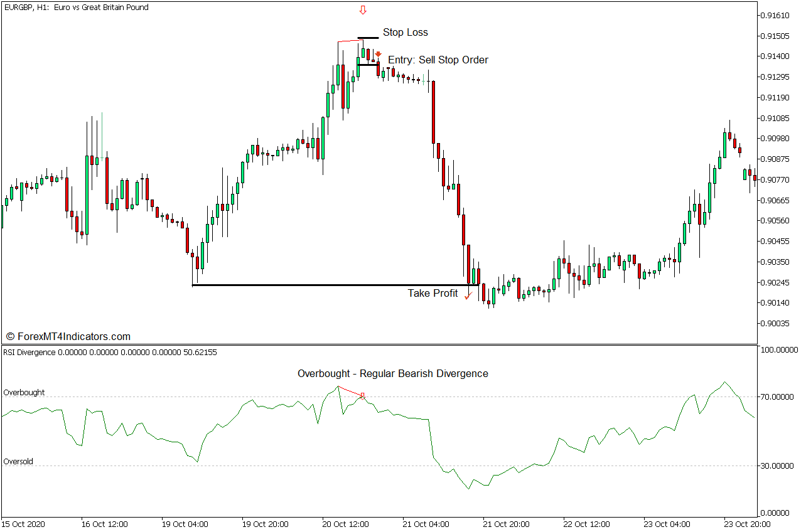The height and width of the screenshot is (532, 801).
Task: Click the EURGBP H1 chart title
Action: click(75, 7)
